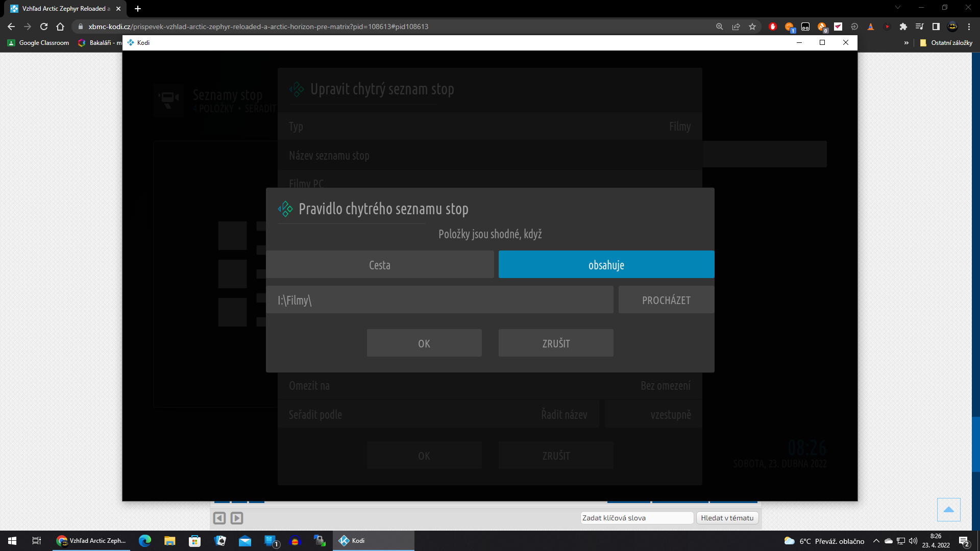980x551 pixels.
Task: Change the 'obsahuje' operator selector
Action: tap(606, 265)
